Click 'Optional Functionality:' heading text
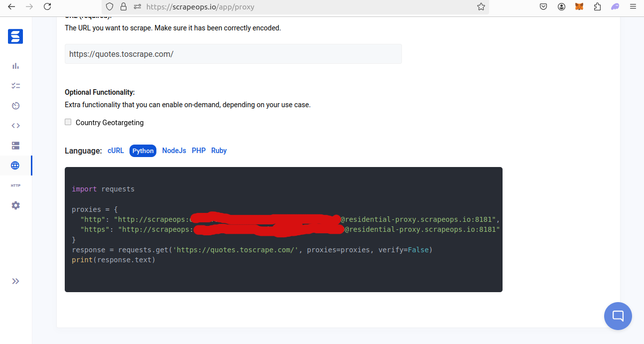This screenshot has height=344, width=644. 100,92
